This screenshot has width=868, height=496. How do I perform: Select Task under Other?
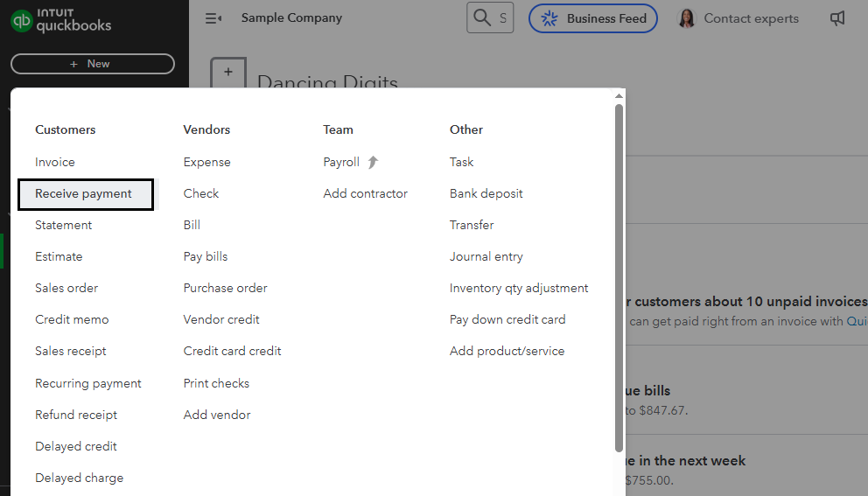point(462,162)
